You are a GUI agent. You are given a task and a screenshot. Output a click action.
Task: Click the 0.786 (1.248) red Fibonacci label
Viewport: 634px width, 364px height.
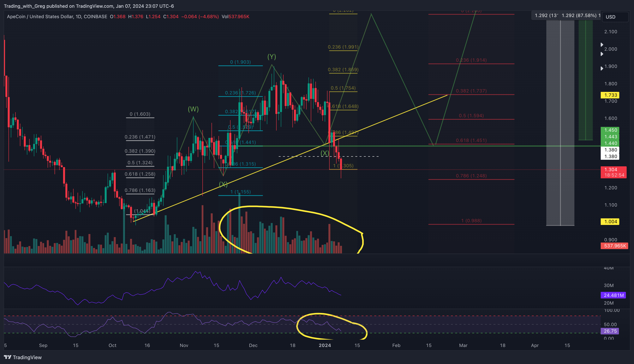(x=471, y=176)
